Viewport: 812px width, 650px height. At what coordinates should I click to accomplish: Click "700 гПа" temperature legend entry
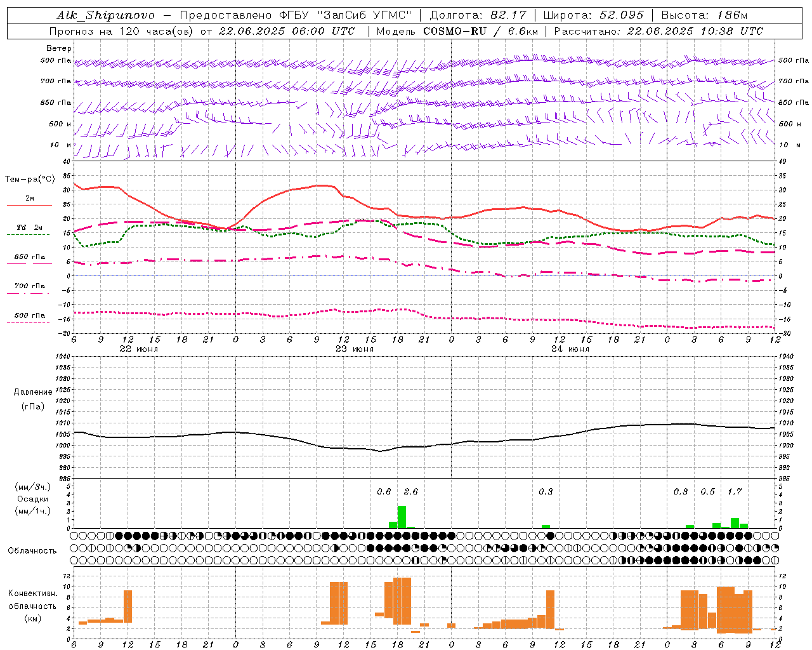[x=29, y=286]
